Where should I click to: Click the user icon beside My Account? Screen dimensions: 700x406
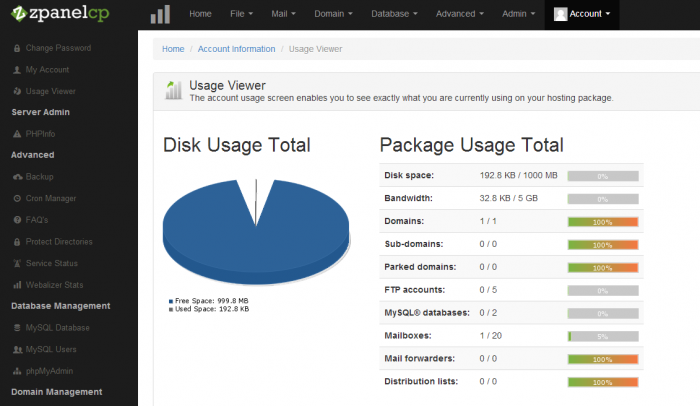coord(16,70)
